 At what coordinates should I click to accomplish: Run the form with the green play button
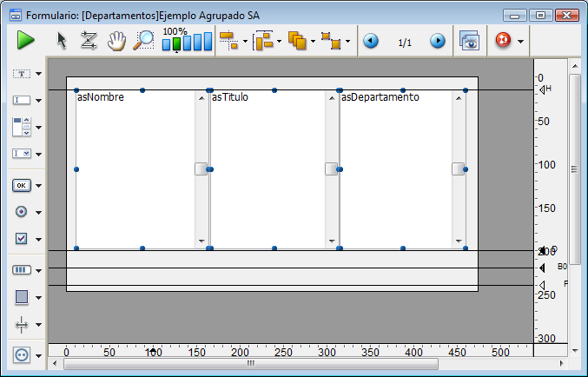[25, 40]
